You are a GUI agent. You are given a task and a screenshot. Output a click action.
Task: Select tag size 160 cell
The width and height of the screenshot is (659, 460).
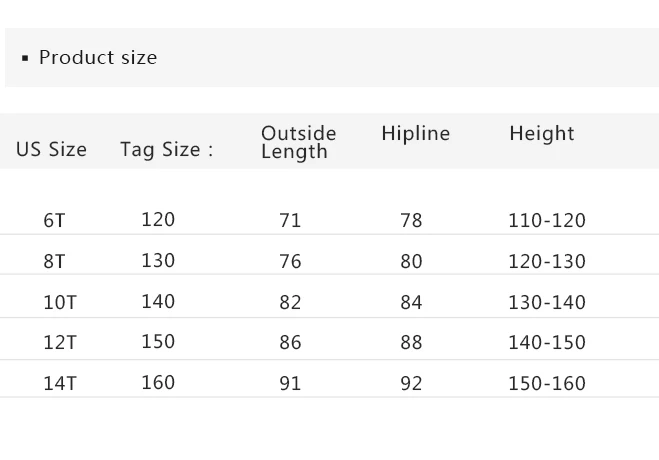pos(158,382)
